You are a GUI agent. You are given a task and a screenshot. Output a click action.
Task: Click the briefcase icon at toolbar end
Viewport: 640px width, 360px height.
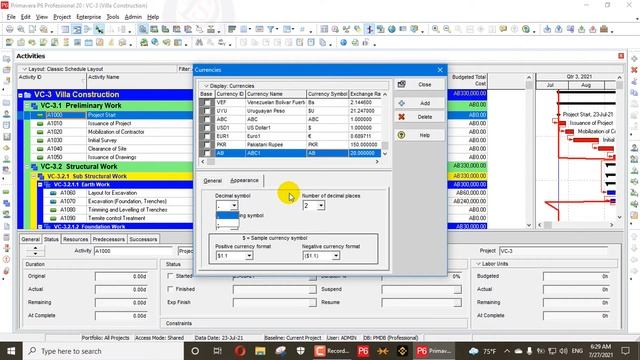tap(604, 29)
